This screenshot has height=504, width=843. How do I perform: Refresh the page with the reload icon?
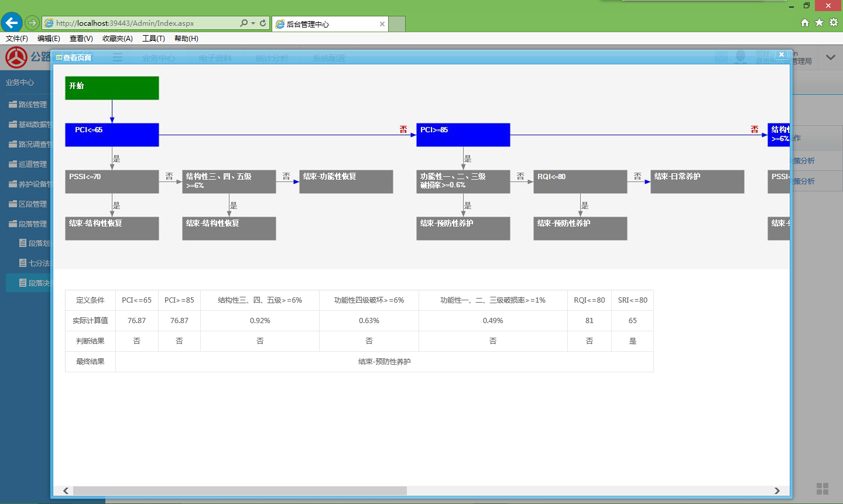[263, 23]
